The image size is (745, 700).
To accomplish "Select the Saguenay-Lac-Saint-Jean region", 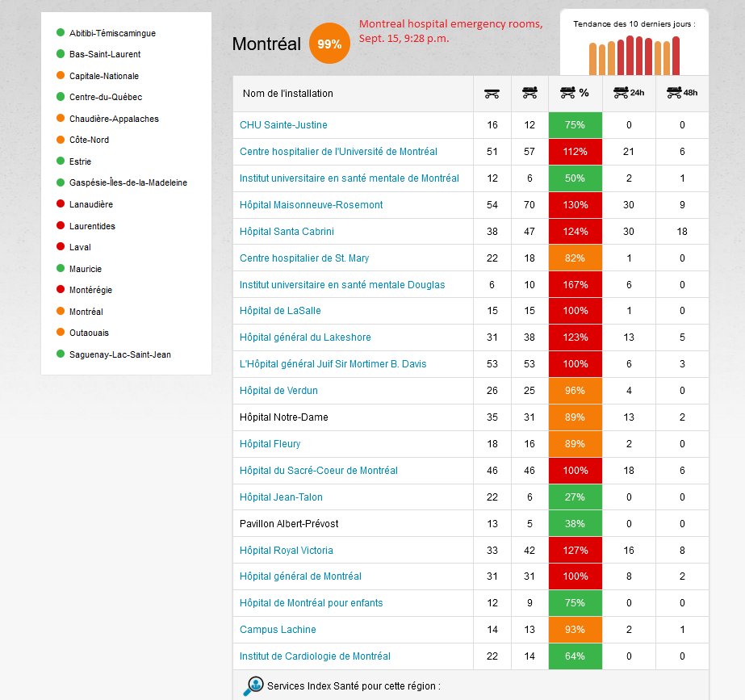I will coord(119,354).
